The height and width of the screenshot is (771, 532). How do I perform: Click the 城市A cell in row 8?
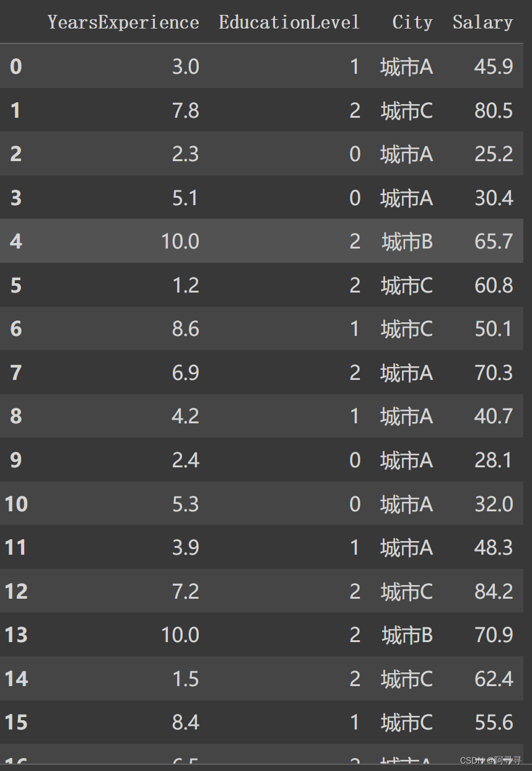(406, 416)
